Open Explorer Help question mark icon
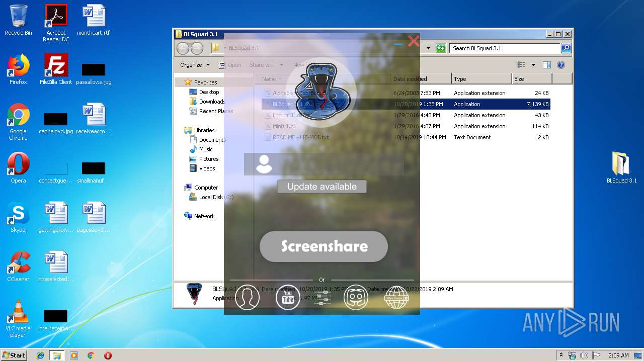 coord(561,65)
